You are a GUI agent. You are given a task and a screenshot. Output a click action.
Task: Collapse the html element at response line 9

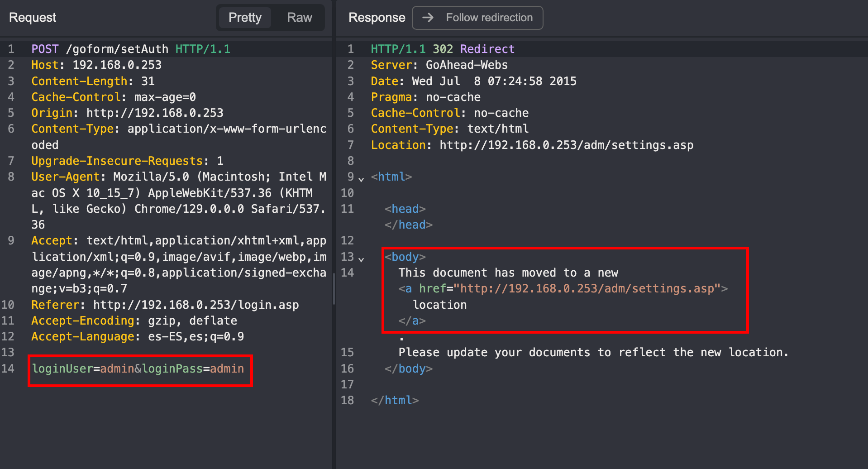(x=362, y=179)
